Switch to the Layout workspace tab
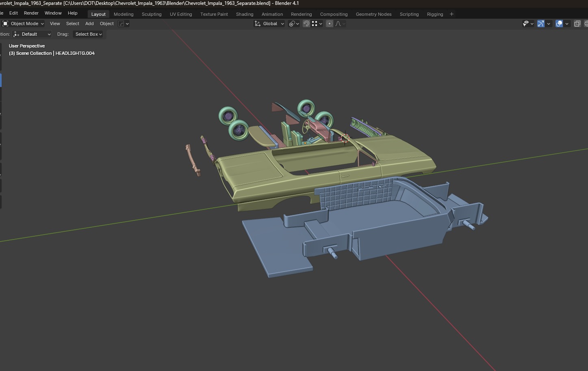This screenshot has width=588, height=371. (x=98, y=14)
